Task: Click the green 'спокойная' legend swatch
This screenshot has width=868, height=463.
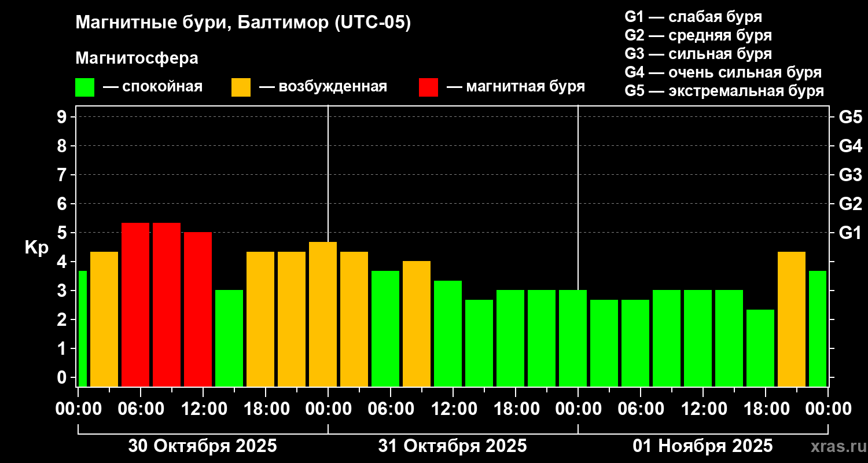Action: pyautogui.click(x=84, y=87)
